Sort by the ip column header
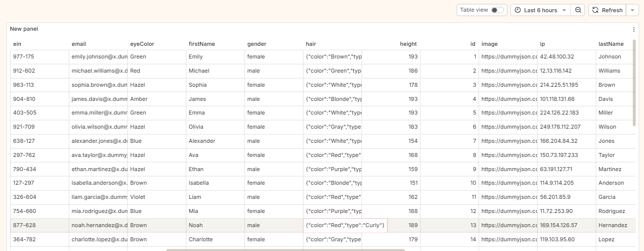The height and width of the screenshot is (251, 644). [543, 44]
